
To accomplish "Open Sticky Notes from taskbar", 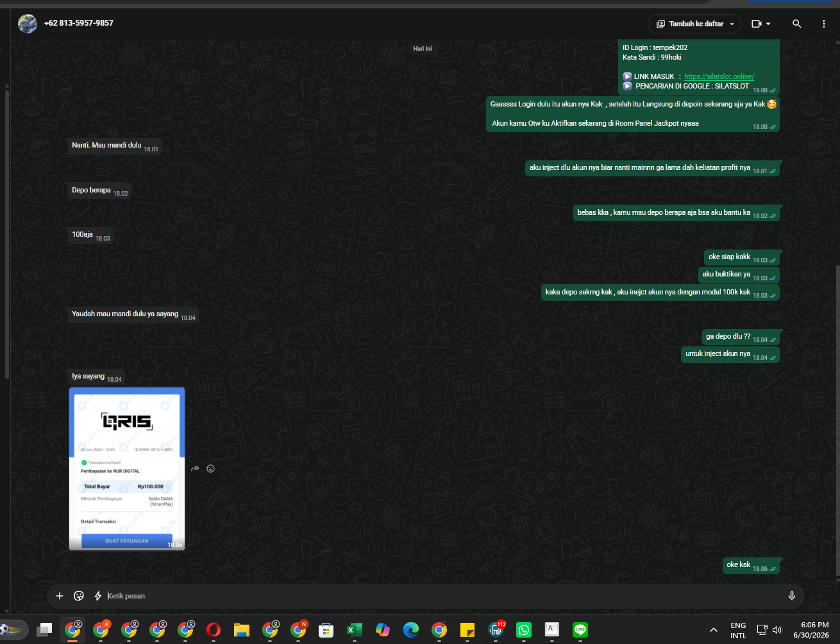I will click(467, 630).
